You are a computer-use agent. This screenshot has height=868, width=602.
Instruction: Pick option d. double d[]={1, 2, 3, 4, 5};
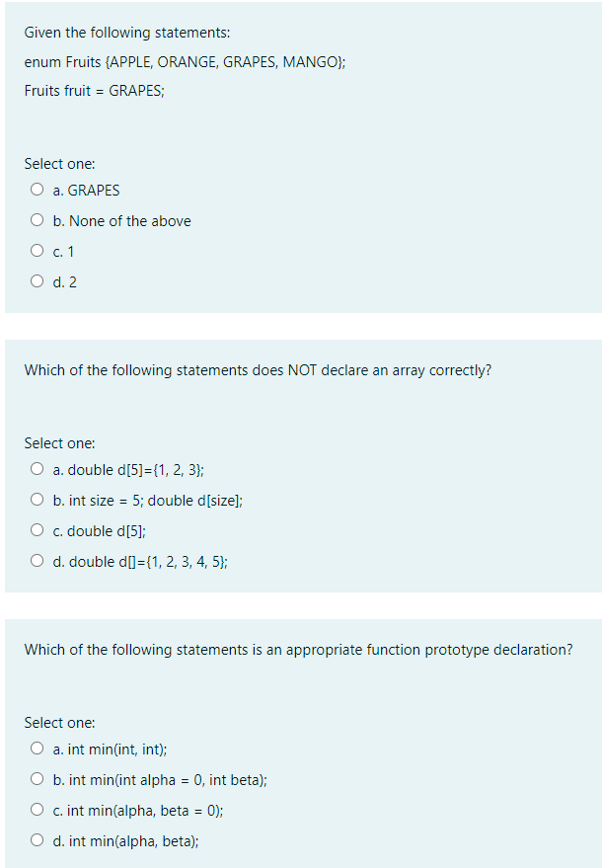click(37, 560)
